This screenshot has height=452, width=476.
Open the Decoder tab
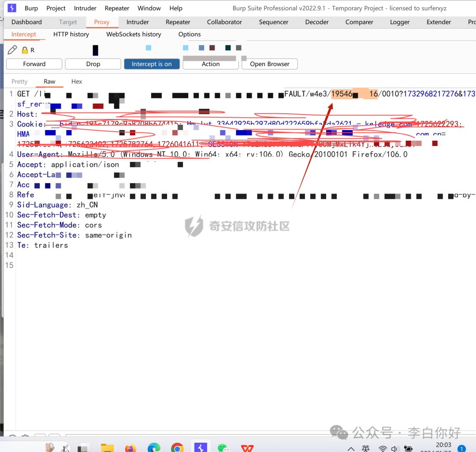click(x=317, y=22)
